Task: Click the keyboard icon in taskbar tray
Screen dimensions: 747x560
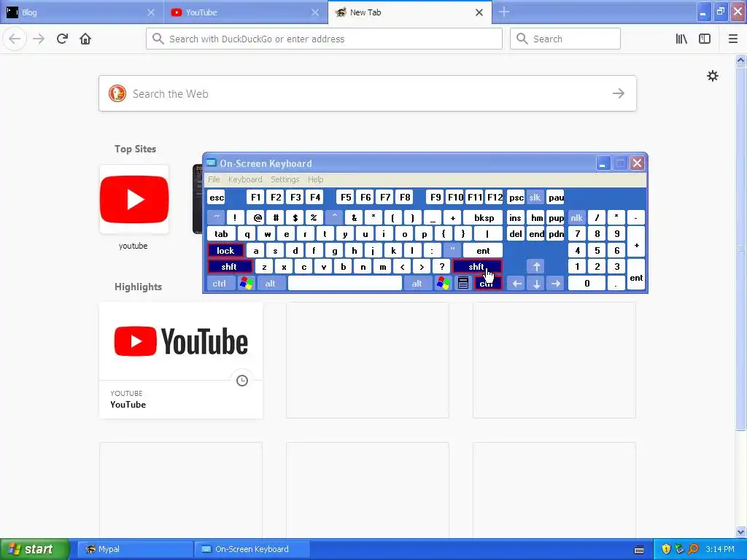Action: point(639,549)
